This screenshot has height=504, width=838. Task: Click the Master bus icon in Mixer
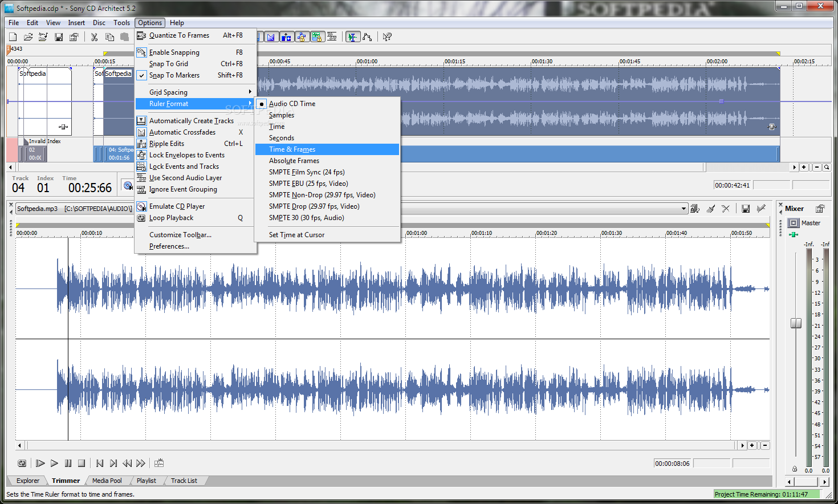pos(794,223)
